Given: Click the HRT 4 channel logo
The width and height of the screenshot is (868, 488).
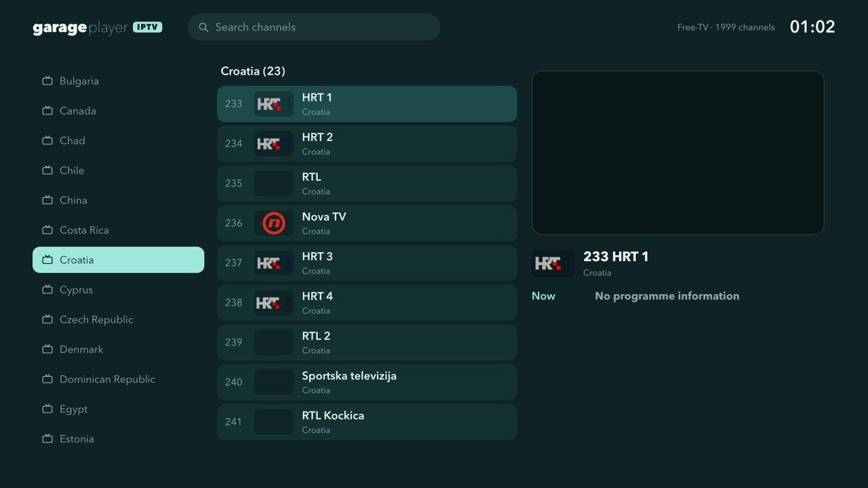Looking at the screenshot, I should [274, 303].
